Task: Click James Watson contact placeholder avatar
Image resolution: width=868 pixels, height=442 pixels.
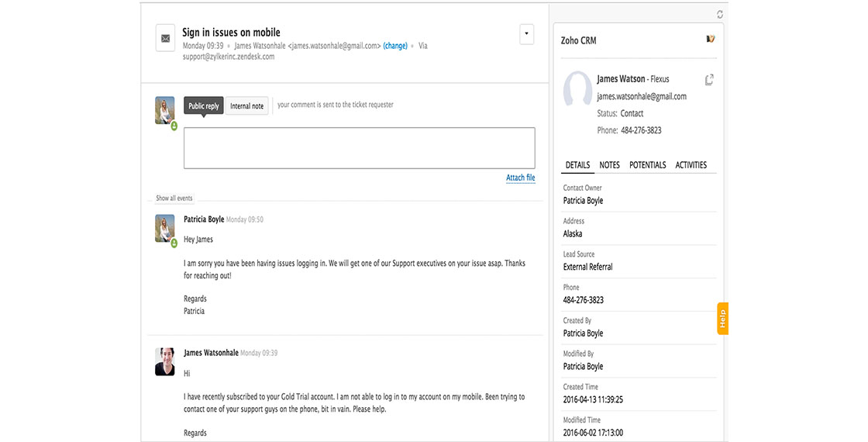Action: point(577,88)
